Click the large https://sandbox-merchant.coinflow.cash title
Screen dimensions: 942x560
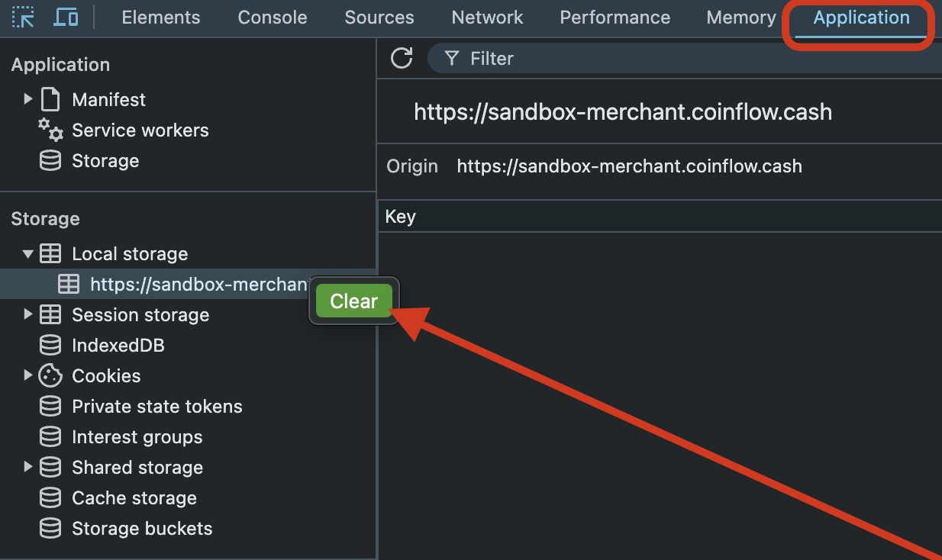(623, 113)
